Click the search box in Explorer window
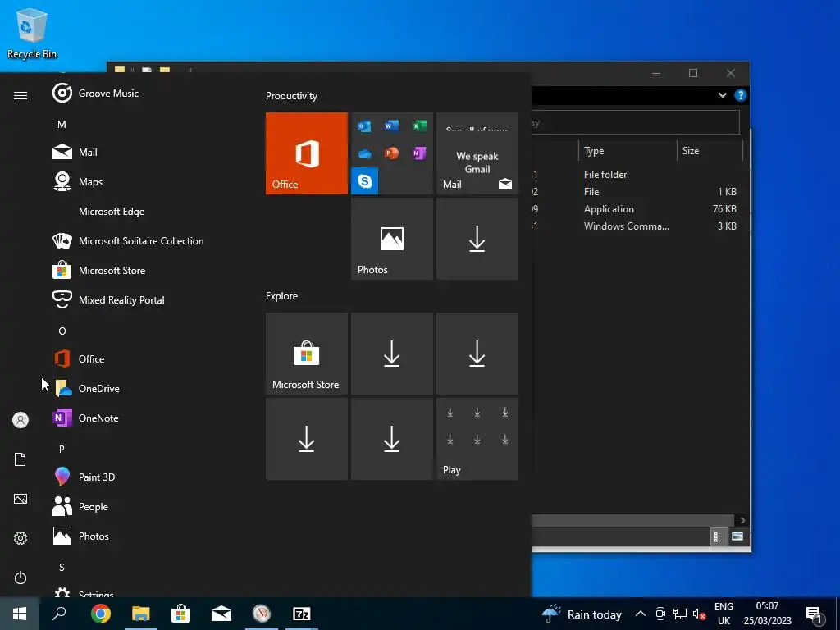The height and width of the screenshot is (630, 840). point(636,123)
